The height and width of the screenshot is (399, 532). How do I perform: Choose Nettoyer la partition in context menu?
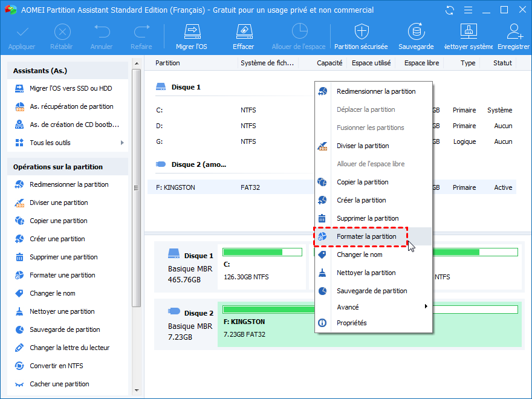(x=374, y=273)
